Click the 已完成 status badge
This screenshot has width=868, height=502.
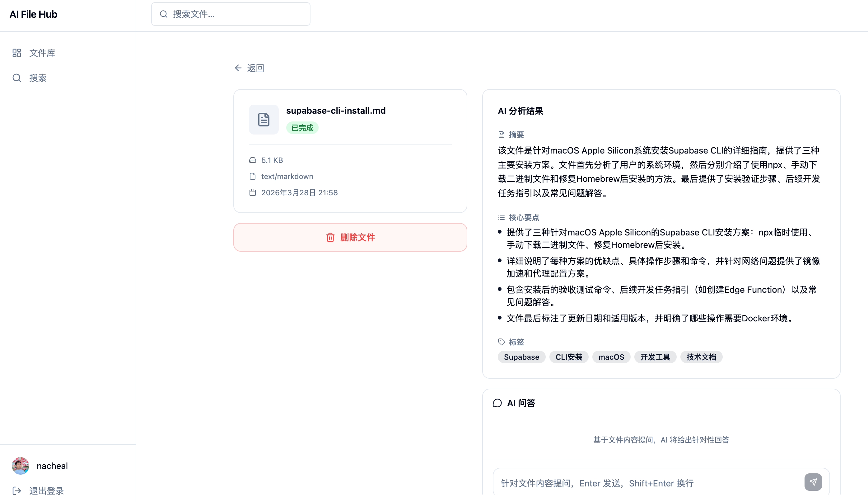point(302,128)
